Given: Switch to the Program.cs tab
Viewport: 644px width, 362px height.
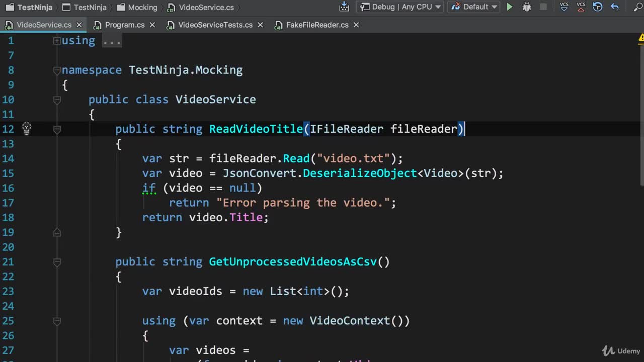Looking at the screenshot, I should [x=125, y=25].
